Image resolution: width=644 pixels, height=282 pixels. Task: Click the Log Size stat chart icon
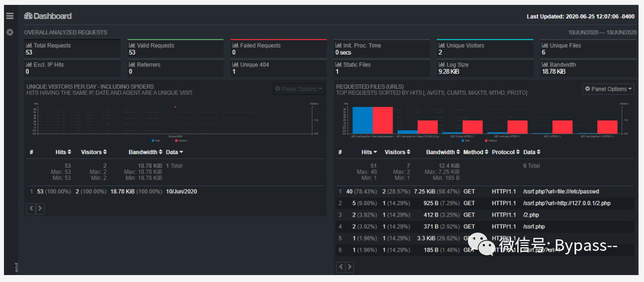click(442, 65)
